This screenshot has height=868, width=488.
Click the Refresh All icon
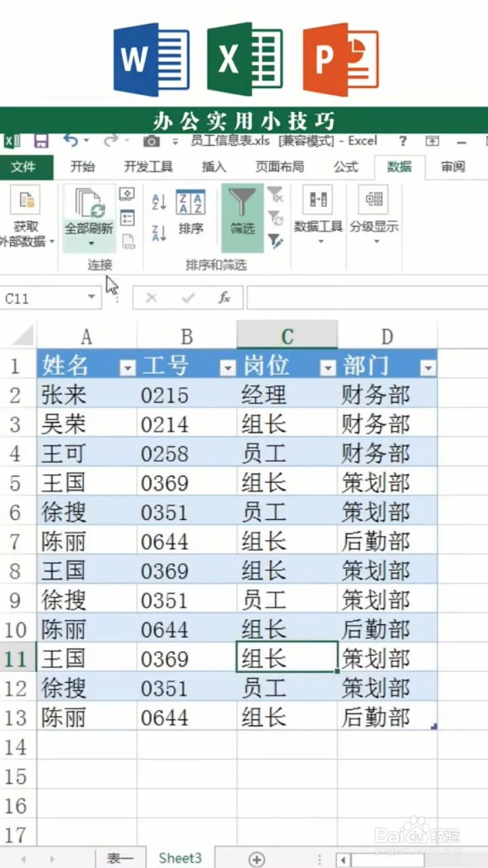click(89, 203)
